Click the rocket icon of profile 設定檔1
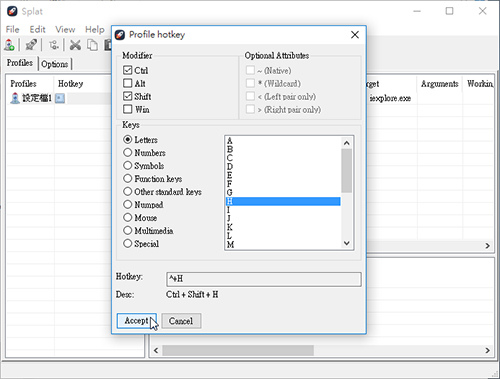Screen dimensions: 500x379 point(15,98)
